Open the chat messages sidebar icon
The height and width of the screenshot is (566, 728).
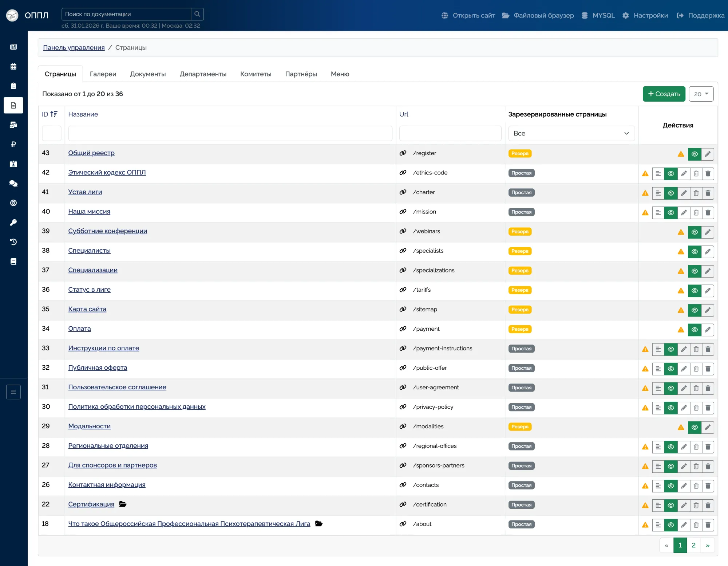tap(13, 183)
